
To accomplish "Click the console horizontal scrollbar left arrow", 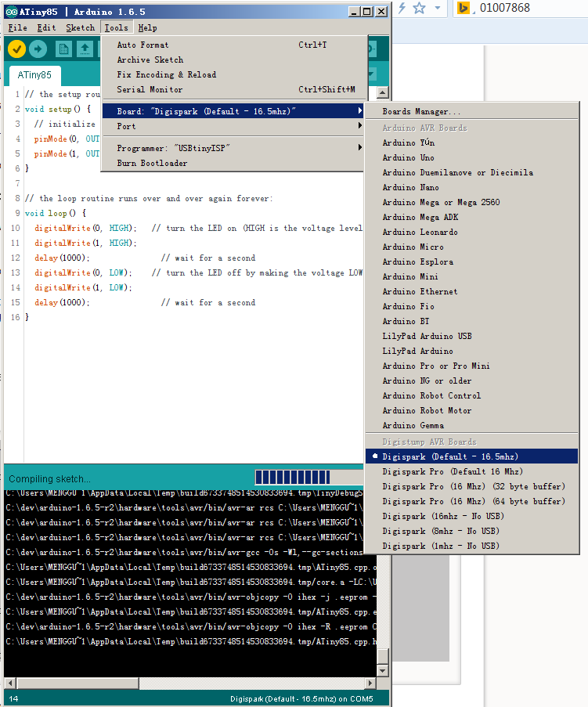I will (10, 683).
